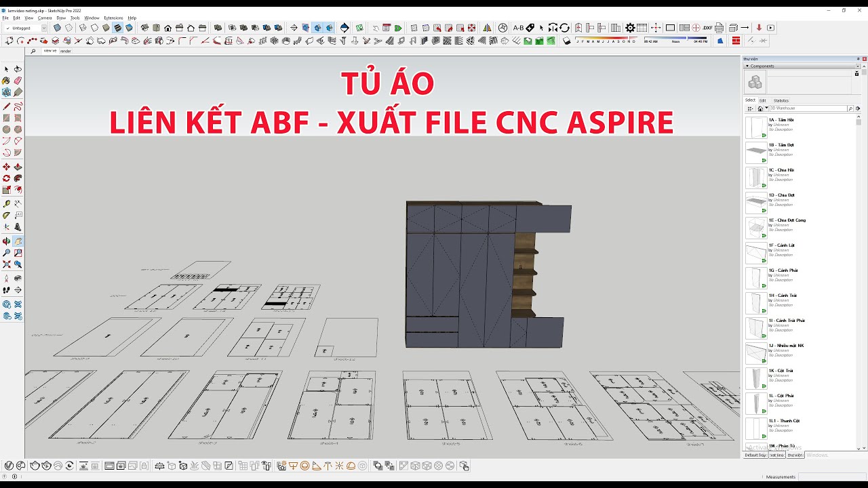Select the Line pencil tool

(x=7, y=106)
